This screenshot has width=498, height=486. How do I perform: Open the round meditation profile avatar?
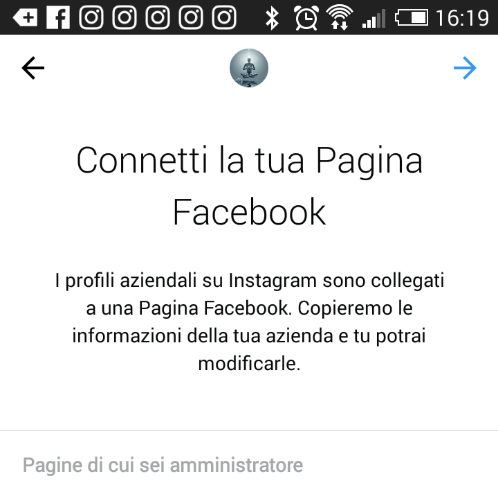249,68
